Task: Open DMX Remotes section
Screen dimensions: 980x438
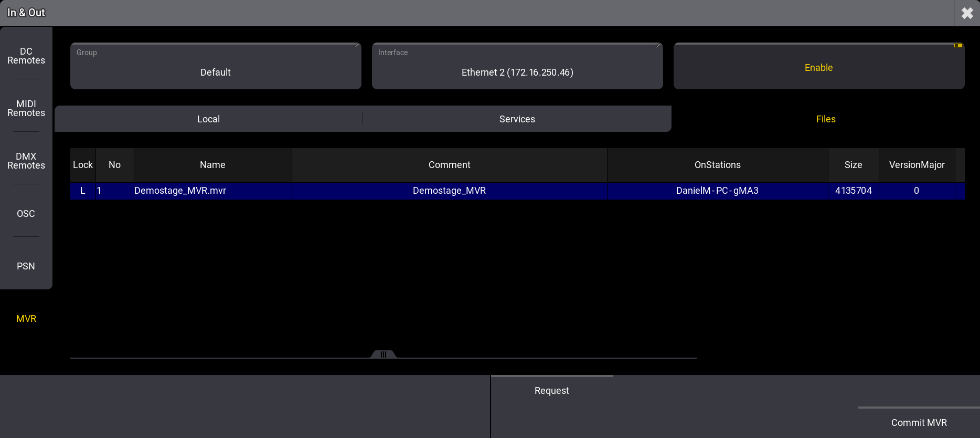Action: click(x=26, y=161)
